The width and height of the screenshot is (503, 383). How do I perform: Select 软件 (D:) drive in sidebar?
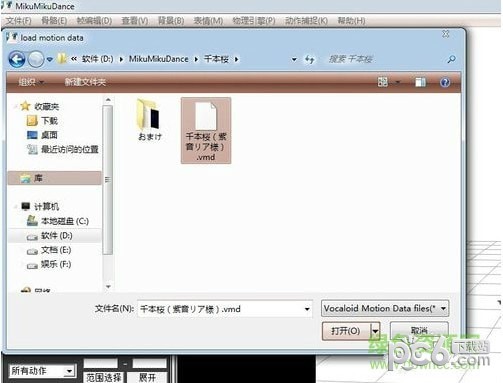(55, 236)
